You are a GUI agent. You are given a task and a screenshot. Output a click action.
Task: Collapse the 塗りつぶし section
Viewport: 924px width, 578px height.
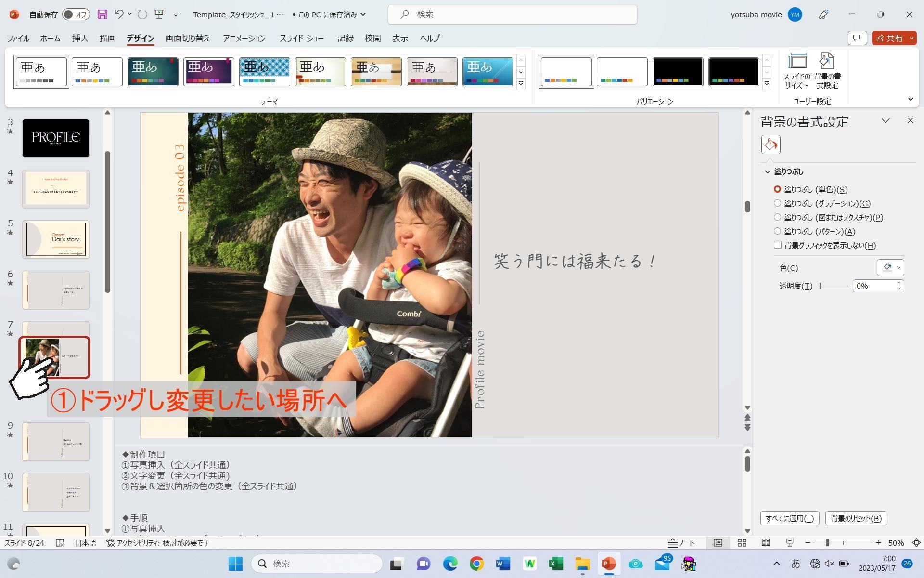point(768,171)
